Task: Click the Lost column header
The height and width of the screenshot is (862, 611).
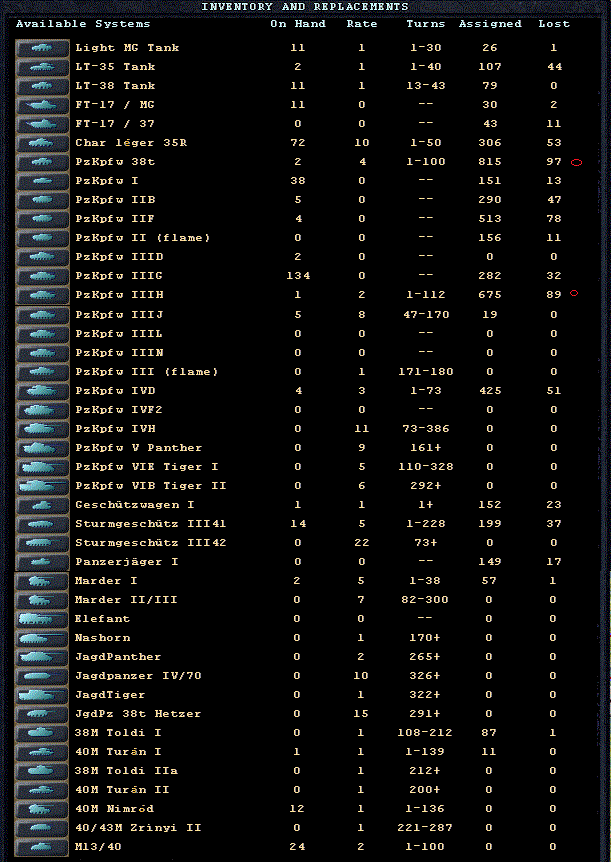Action: pyautogui.click(x=554, y=24)
